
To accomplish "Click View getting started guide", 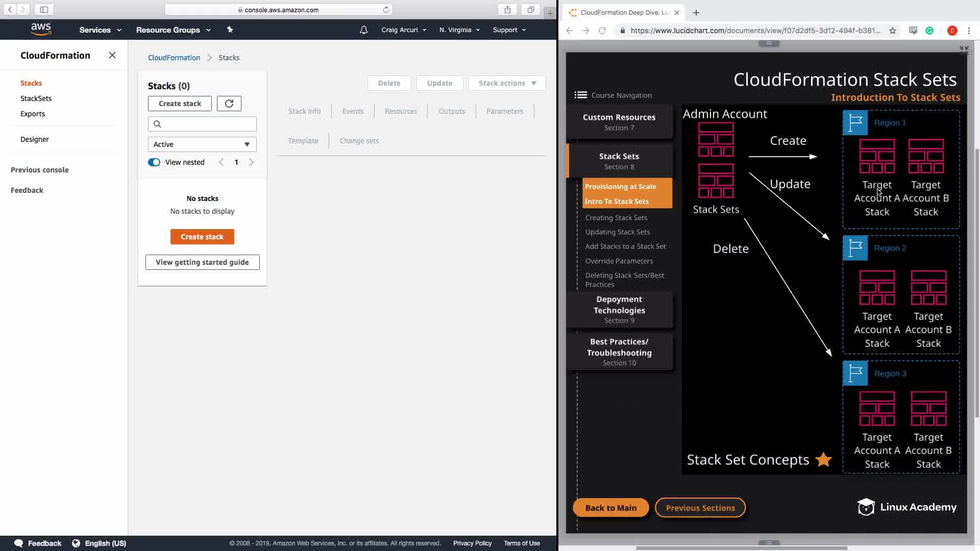I will 202,262.
